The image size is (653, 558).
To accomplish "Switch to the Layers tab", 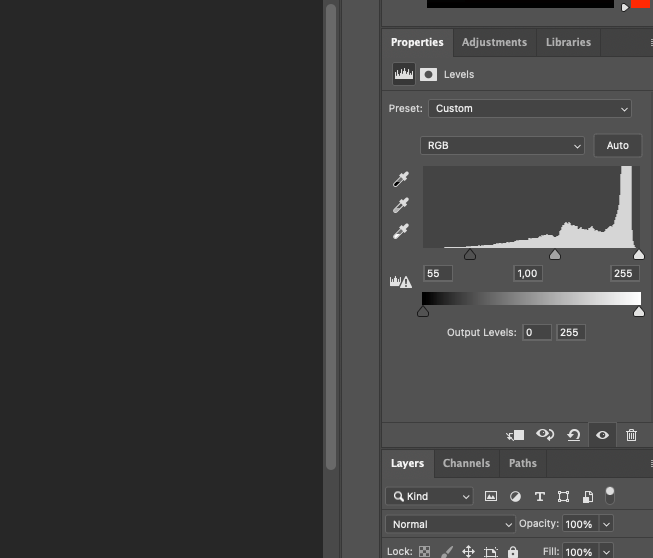I will pos(407,463).
